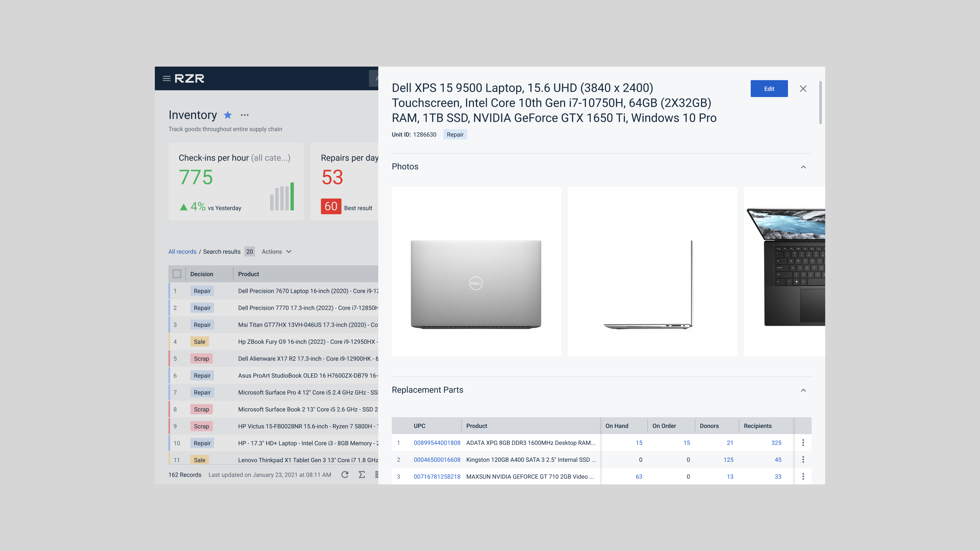View the laptop keyboard photo
Screen dimensions: 980x551
coord(784,272)
